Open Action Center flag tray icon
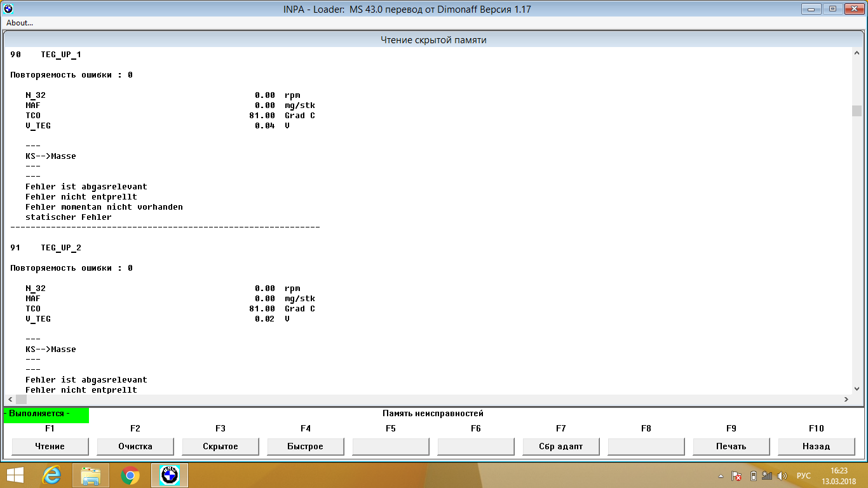This screenshot has width=868, height=488. tap(737, 475)
